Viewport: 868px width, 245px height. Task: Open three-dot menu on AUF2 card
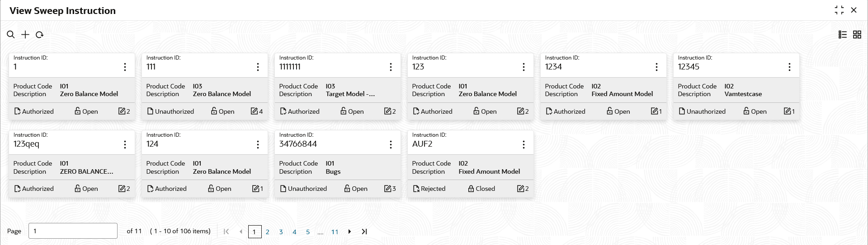524,144
